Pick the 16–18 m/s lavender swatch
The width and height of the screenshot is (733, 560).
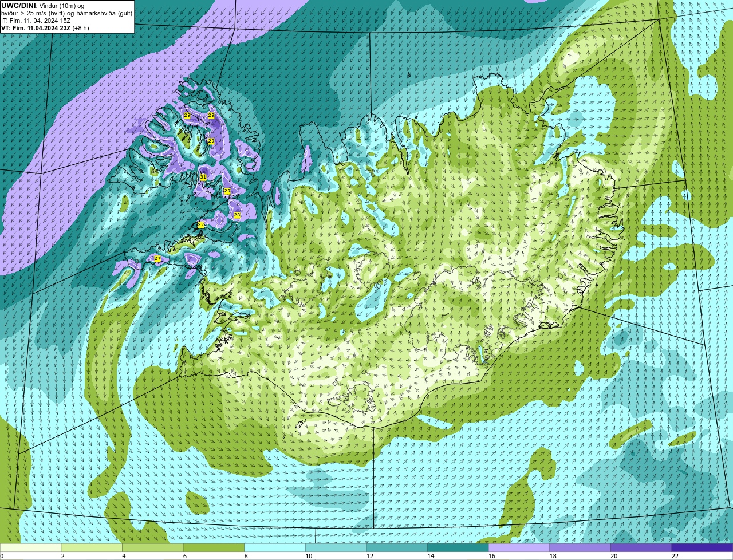click(x=519, y=547)
